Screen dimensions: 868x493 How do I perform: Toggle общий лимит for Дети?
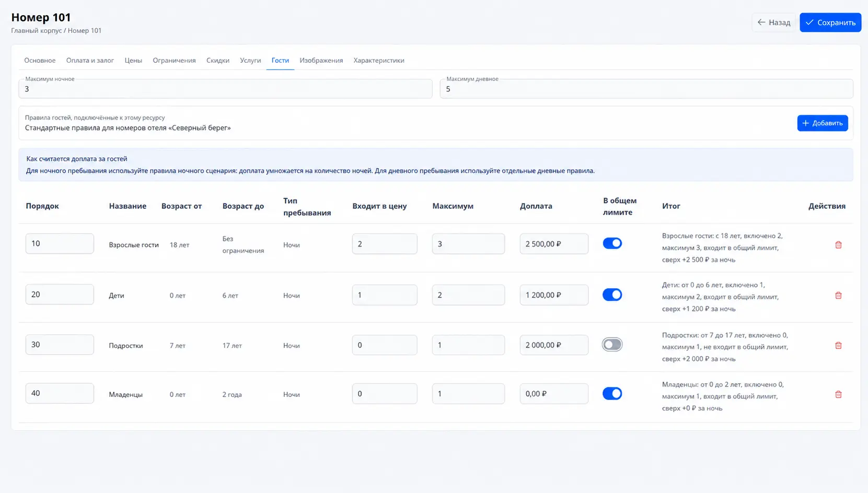[x=612, y=295]
